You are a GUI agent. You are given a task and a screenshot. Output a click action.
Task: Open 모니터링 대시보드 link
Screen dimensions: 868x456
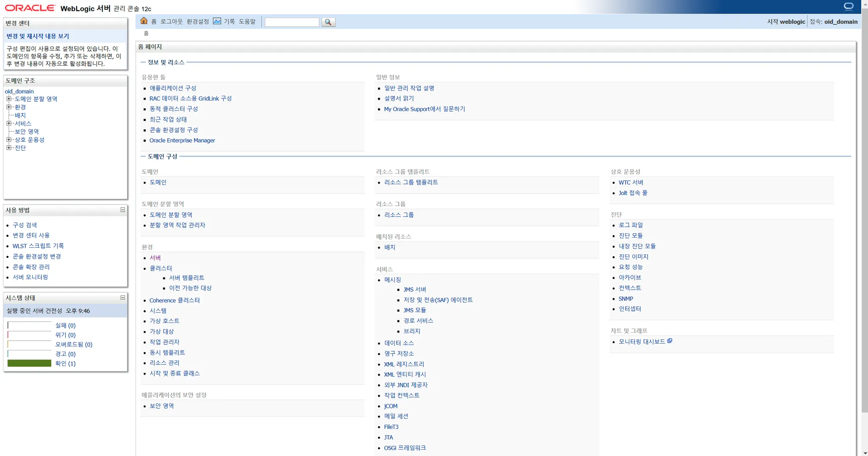tap(642, 342)
